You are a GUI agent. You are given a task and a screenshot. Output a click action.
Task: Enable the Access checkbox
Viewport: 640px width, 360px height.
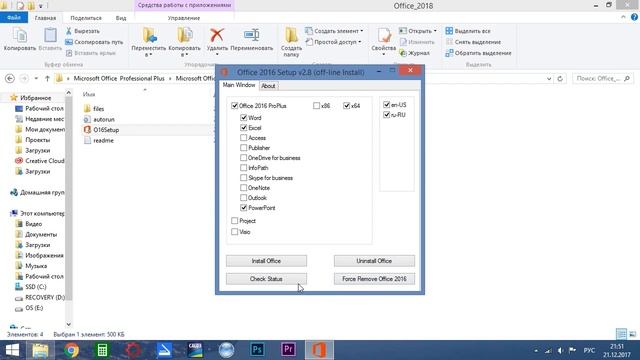[x=244, y=138]
